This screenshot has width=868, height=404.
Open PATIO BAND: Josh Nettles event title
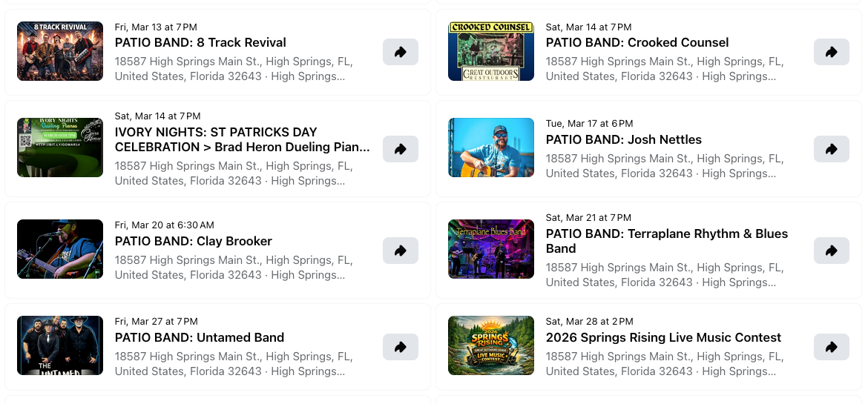[623, 139]
